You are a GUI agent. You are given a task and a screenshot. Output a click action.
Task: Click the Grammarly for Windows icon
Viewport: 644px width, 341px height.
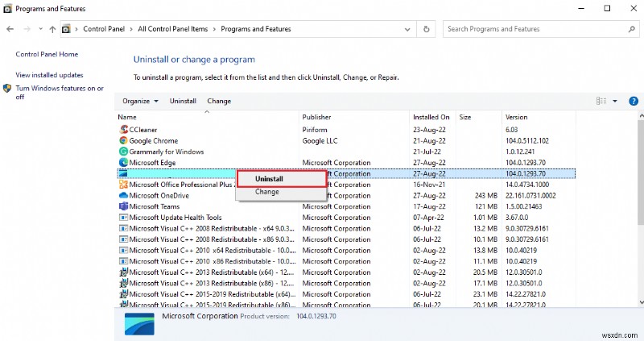click(123, 152)
